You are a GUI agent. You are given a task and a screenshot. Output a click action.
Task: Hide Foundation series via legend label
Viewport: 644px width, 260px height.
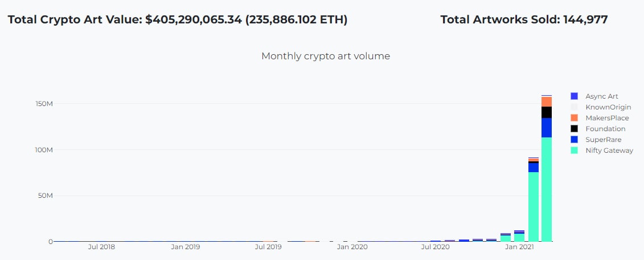(x=605, y=129)
